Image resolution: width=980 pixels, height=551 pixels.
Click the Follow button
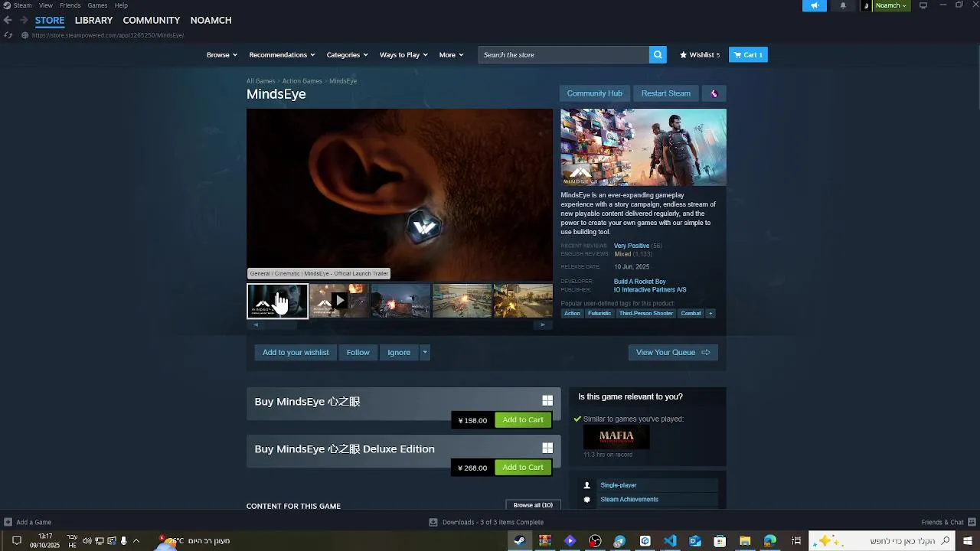click(x=358, y=352)
